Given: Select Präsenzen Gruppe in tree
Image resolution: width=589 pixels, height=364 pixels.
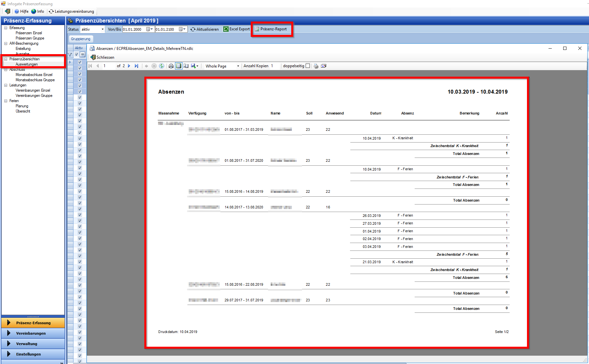Looking at the screenshot, I should pyautogui.click(x=30, y=38).
